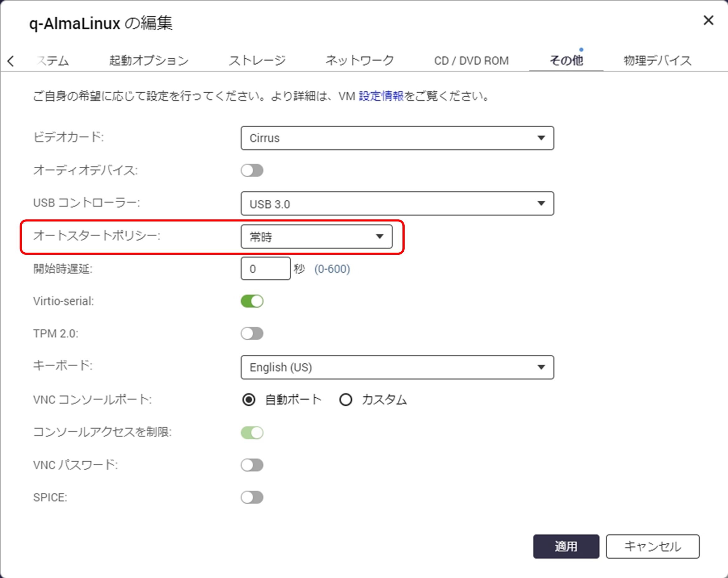Viewport: 728px width, 578px height.
Task: Toggle the オーディオデバイス switch
Action: pyautogui.click(x=252, y=170)
